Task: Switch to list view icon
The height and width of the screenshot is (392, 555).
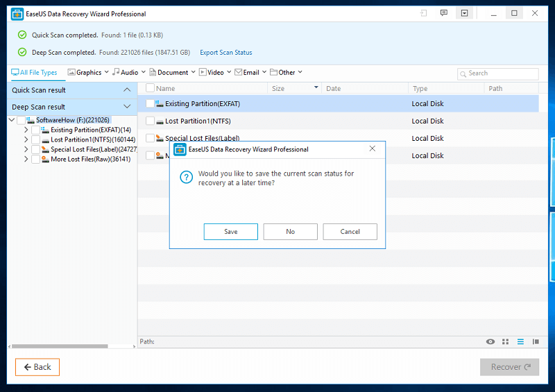Action: pos(520,342)
